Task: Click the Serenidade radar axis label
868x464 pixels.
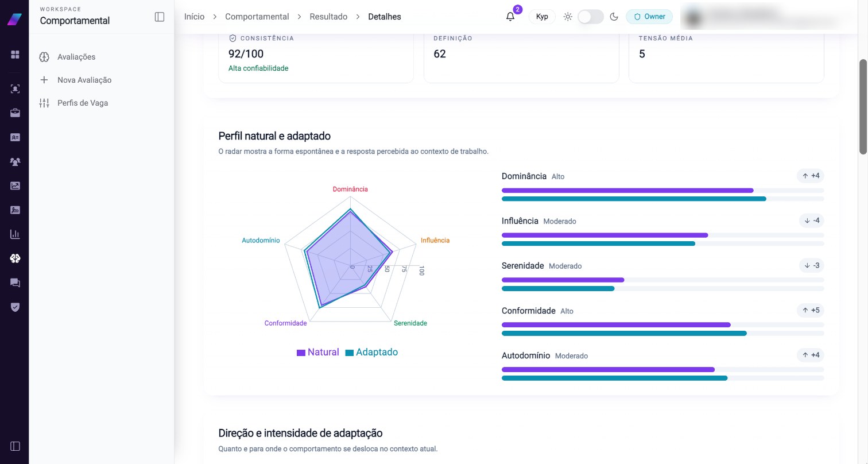Action: point(410,323)
